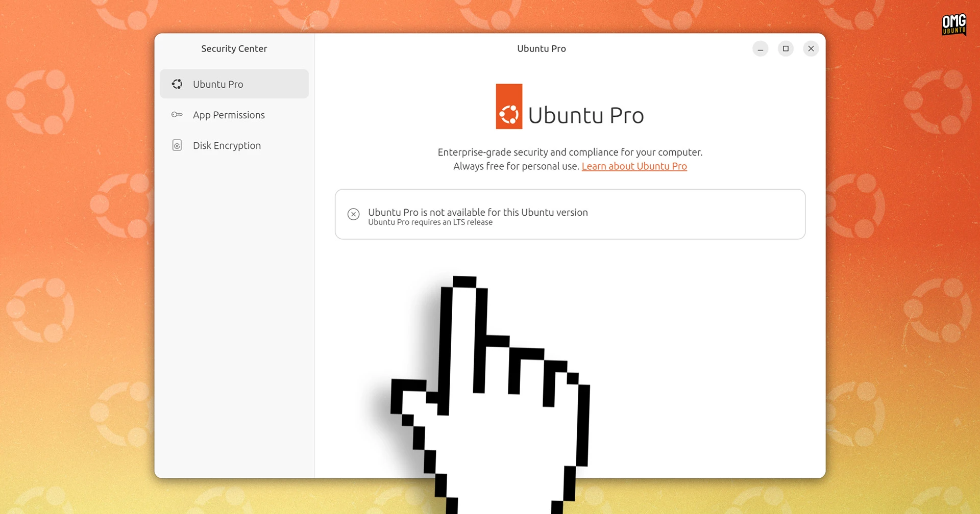The height and width of the screenshot is (514, 980).
Task: Click the key icon beside App Permissions
Action: 177,115
